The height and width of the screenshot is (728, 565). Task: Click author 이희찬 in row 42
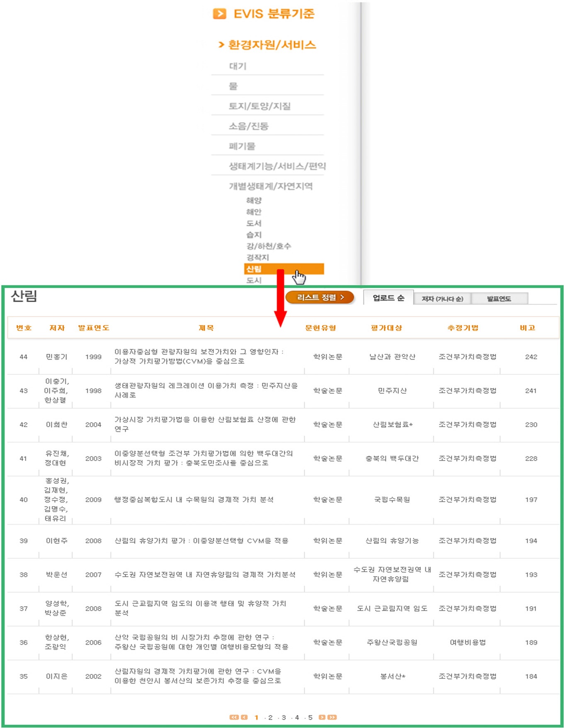[56, 425]
